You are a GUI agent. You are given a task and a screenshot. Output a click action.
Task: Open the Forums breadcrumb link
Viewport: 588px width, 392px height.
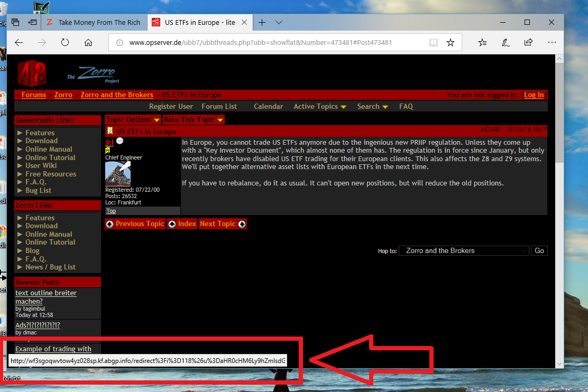(x=34, y=95)
